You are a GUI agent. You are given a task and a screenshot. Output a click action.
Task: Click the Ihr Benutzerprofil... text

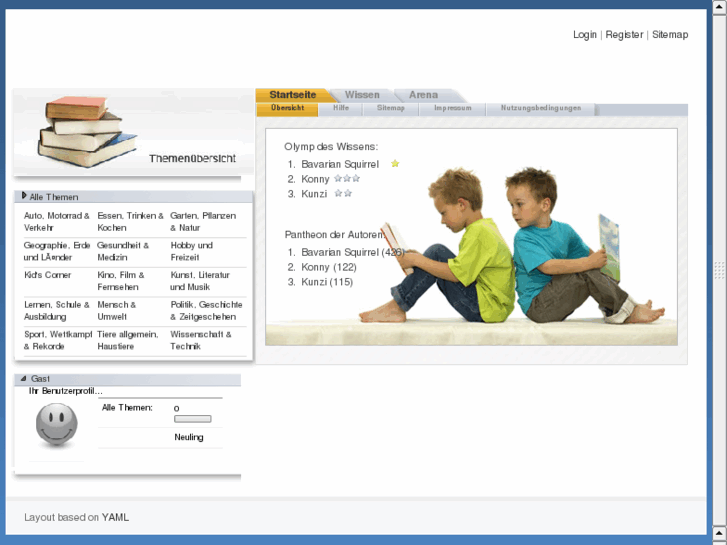[65, 391]
